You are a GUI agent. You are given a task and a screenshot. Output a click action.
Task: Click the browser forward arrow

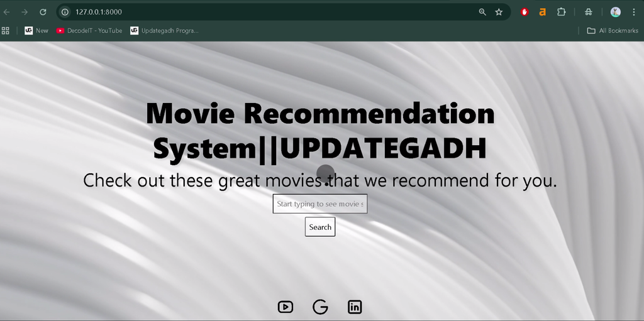[x=25, y=12]
